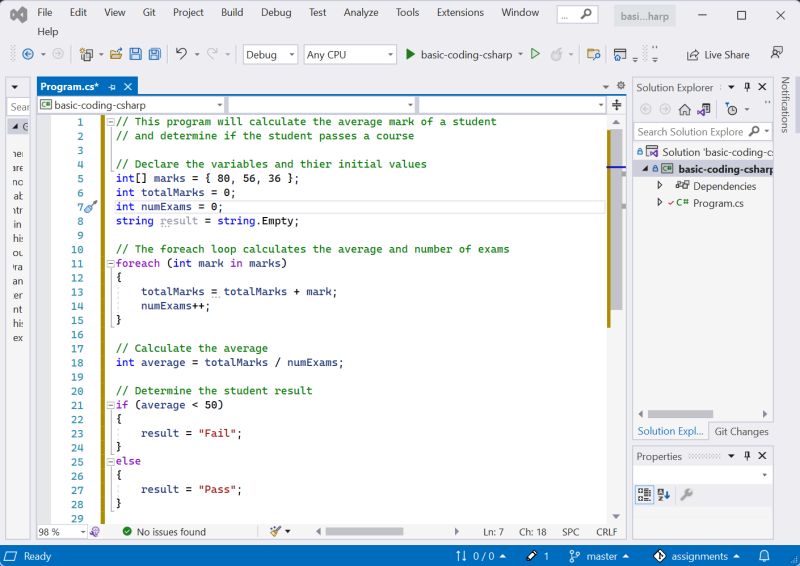Click the Save All toolbar icon
800x566 pixels.
(x=154, y=54)
